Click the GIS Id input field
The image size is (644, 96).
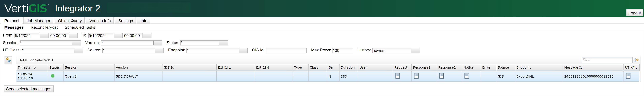[x=286, y=50]
